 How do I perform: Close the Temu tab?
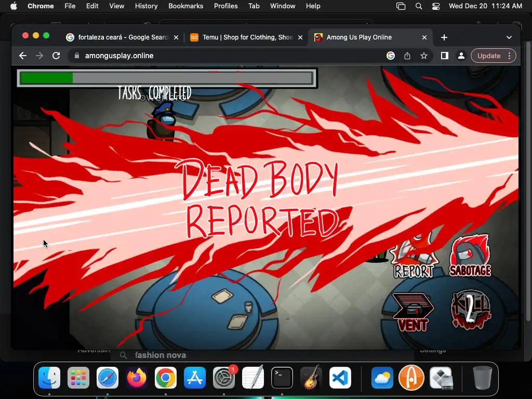300,37
